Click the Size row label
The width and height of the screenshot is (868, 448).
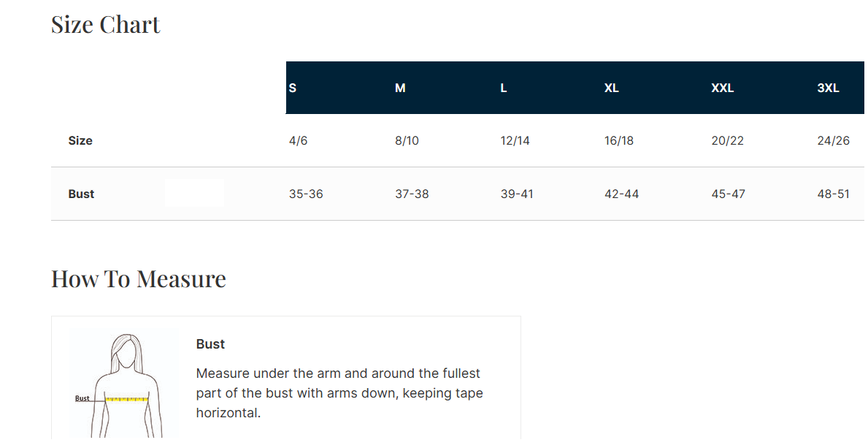click(x=80, y=140)
